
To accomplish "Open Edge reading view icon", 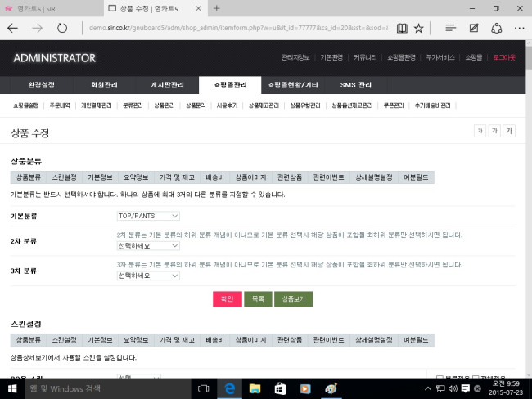I will 401,28.
